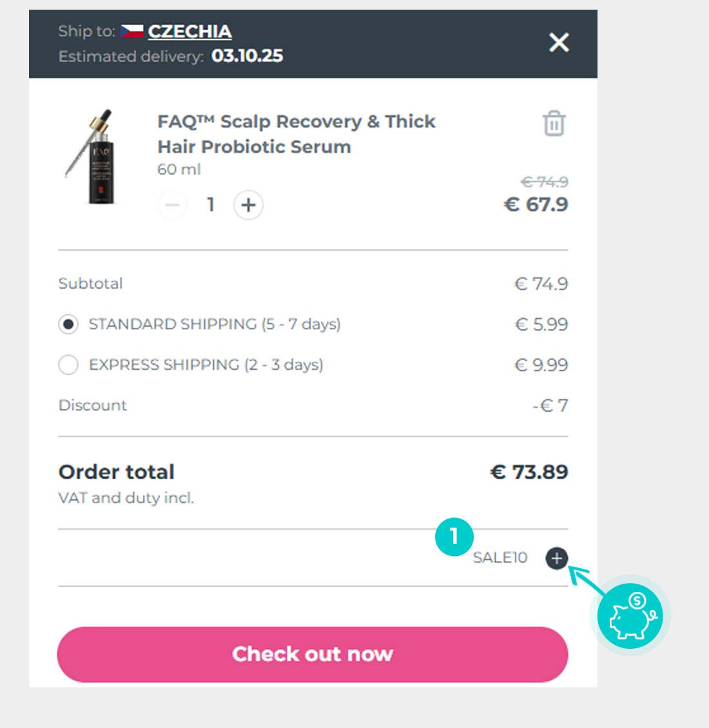Screen dimensions: 709x728
Task: Select the Express Shipping radio button
Action: [68, 365]
